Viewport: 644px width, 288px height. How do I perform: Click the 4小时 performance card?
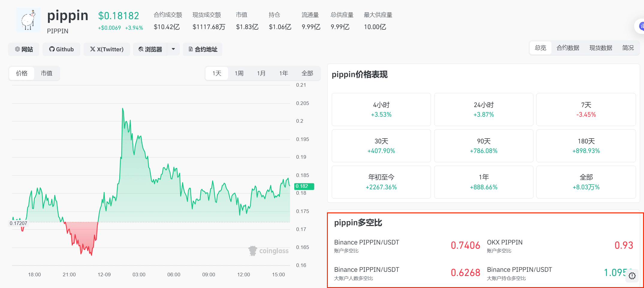tap(381, 109)
